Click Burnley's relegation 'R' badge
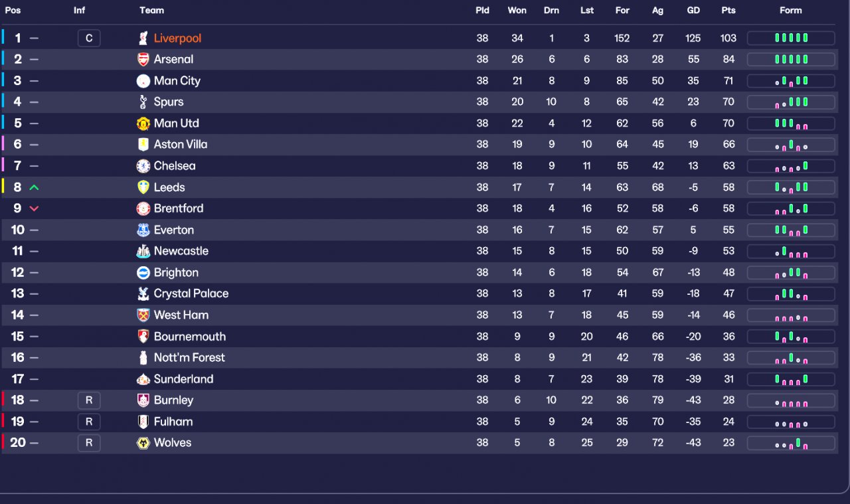Image resolution: width=850 pixels, height=504 pixels. tap(89, 400)
